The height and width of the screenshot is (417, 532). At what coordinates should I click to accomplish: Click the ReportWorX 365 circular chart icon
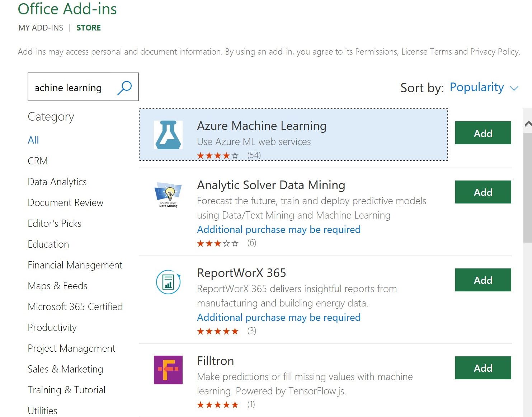[168, 282]
